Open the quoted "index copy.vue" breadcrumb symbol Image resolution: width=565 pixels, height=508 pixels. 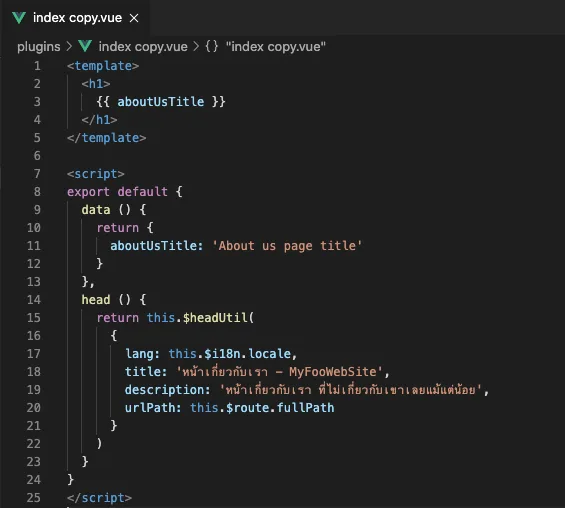pyautogui.click(x=276, y=46)
